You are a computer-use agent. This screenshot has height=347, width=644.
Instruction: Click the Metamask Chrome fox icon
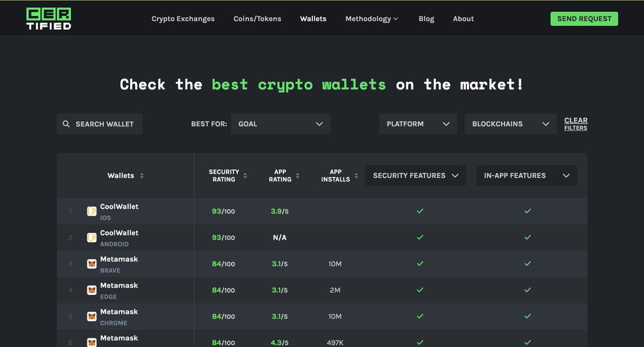coord(92,316)
